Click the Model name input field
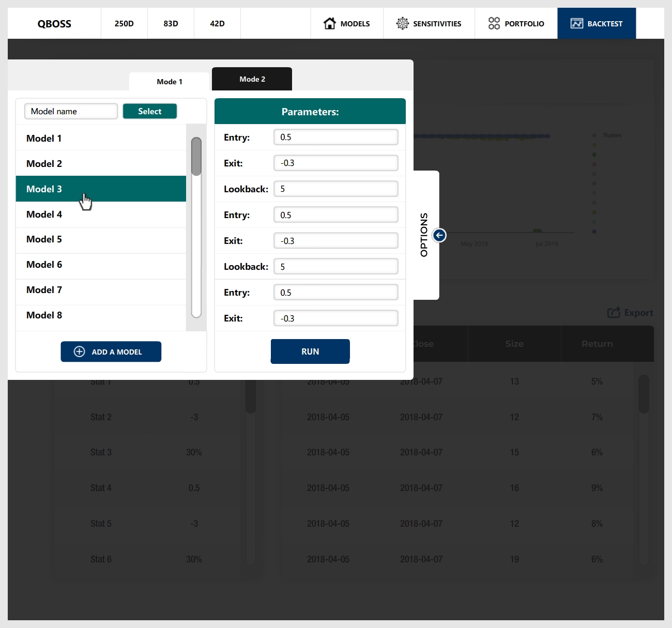This screenshot has width=672, height=628. coord(71,111)
